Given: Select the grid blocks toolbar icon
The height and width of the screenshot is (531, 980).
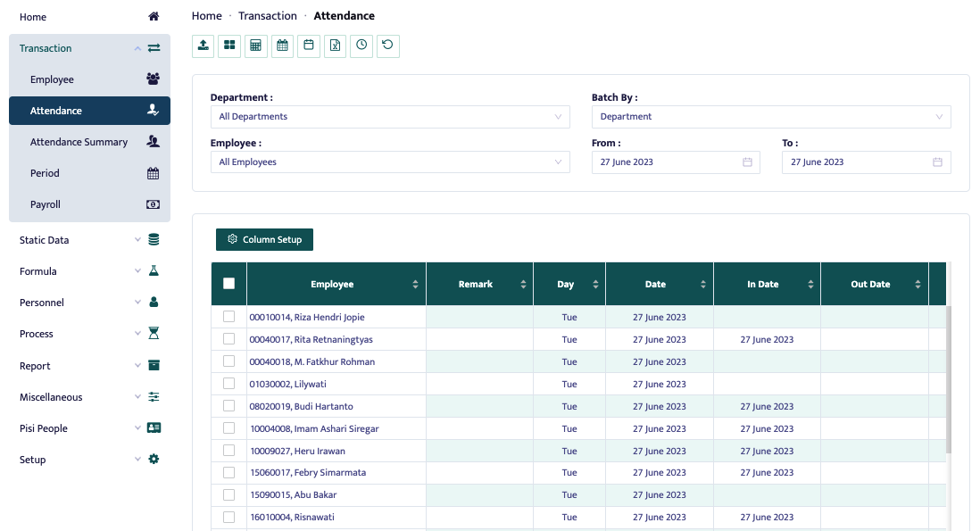Looking at the screenshot, I should (x=229, y=46).
